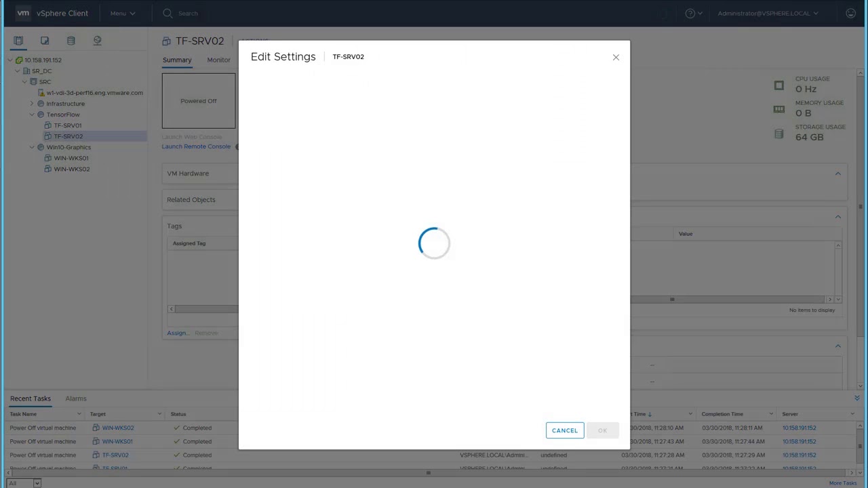Expand the Infrastructure resource pool
Screen dimensions: 868x488
32,104
